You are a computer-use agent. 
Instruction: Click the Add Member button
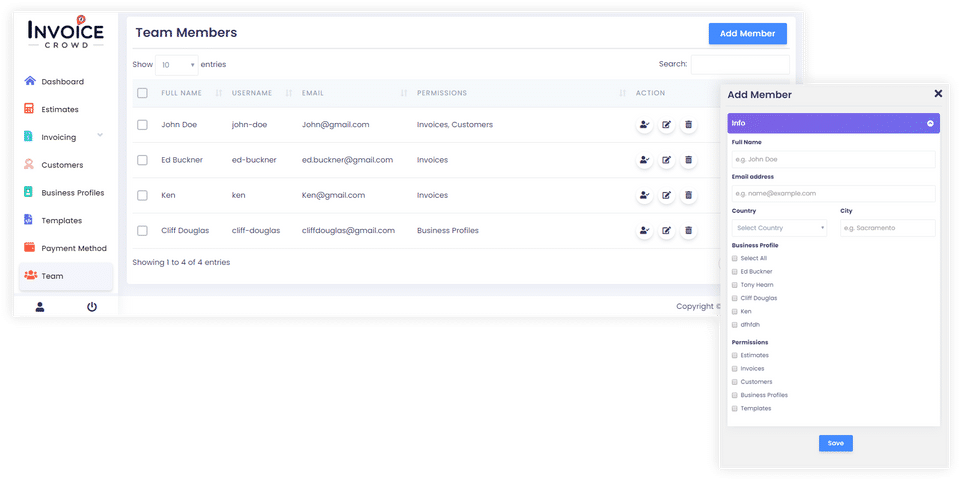click(x=747, y=33)
